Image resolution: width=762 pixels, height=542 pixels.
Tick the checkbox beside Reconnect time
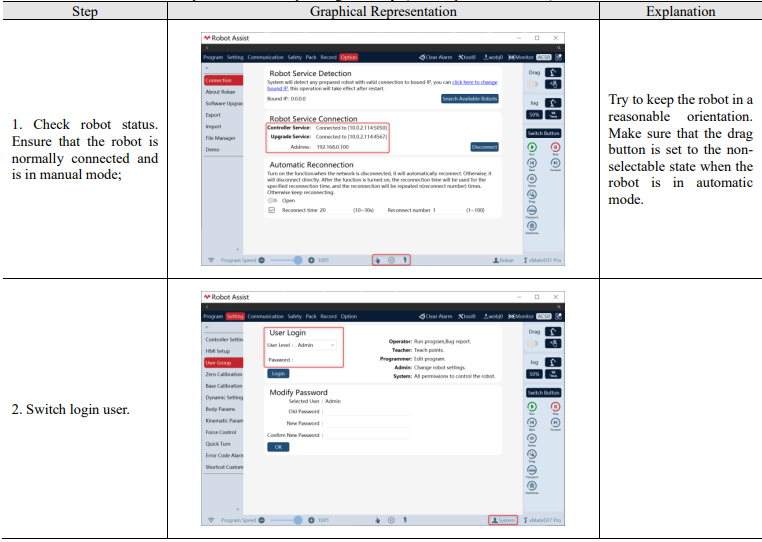tap(272, 210)
